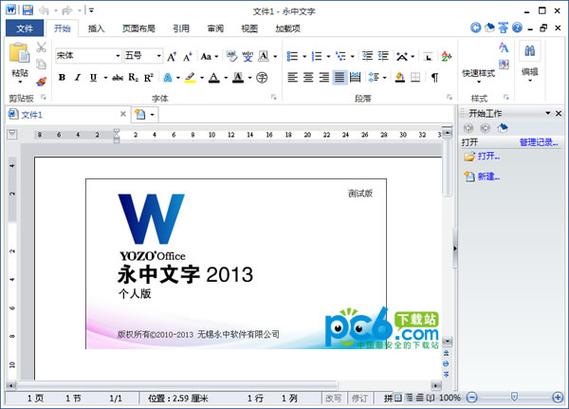
Task: Click the Copy icon under scissors
Action: point(41,64)
